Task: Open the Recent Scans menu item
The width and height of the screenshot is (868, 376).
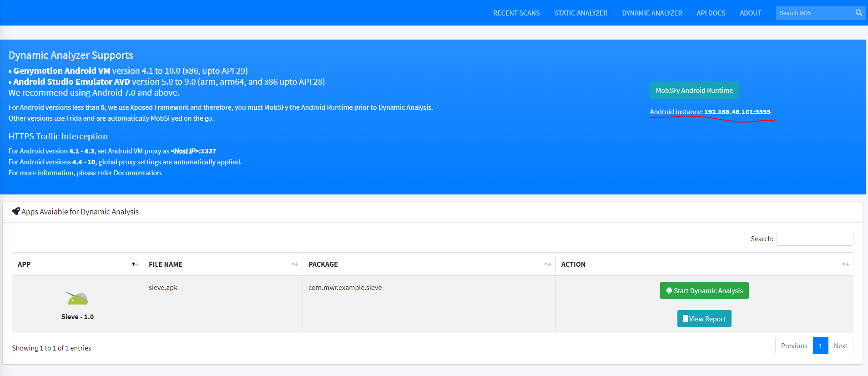Action: click(x=516, y=13)
